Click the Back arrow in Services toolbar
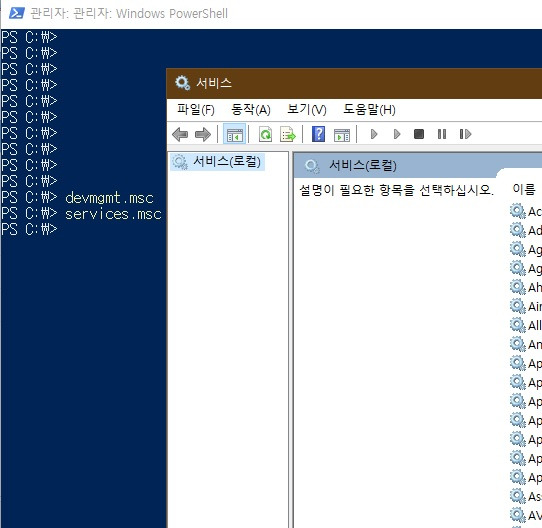 pos(180,134)
